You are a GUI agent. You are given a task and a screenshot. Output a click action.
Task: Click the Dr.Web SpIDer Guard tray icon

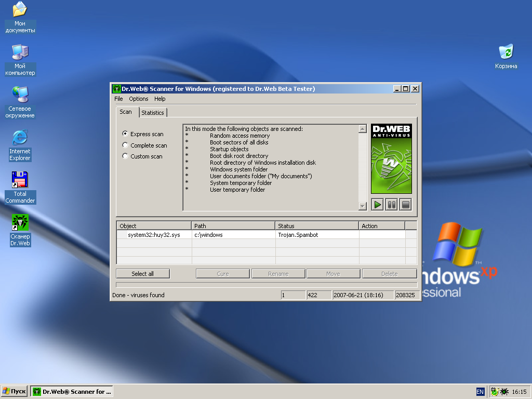[x=495, y=392]
